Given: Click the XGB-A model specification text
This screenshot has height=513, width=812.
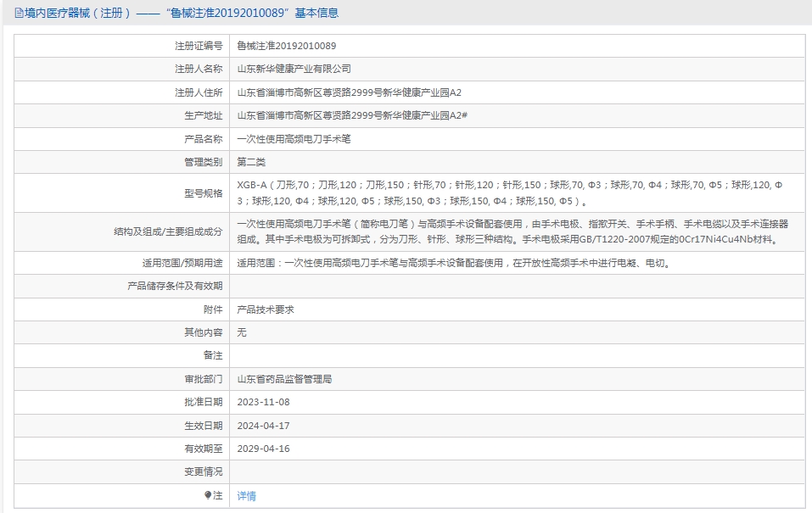Looking at the screenshot, I should pos(510,192).
